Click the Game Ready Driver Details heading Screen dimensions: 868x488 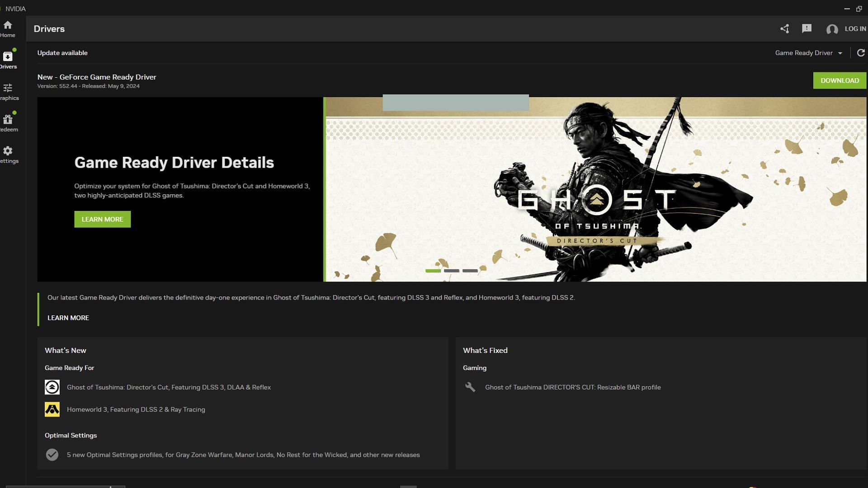click(x=174, y=163)
